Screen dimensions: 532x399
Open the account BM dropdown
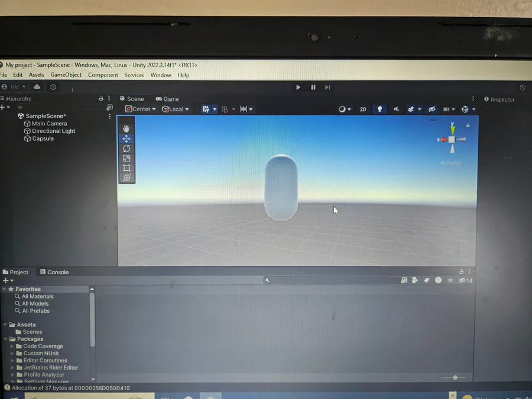pos(14,87)
